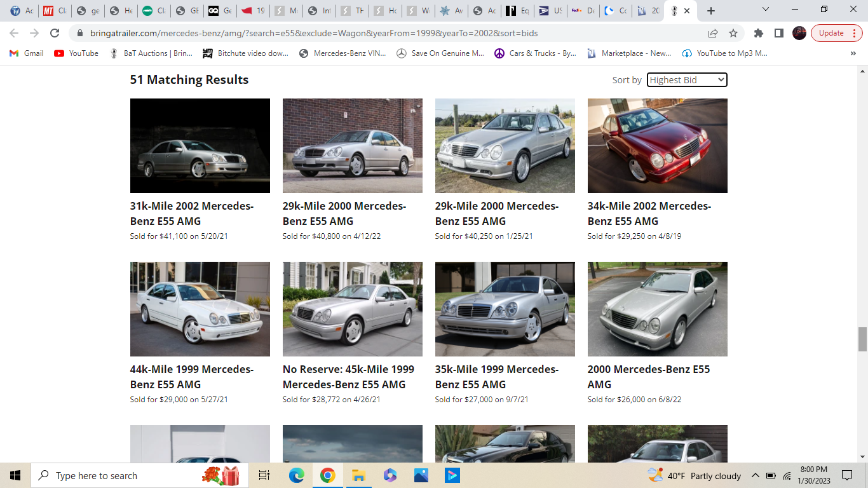Open the Movies & TV taskbar app
Image resolution: width=868 pixels, height=488 pixels.
(x=452, y=475)
